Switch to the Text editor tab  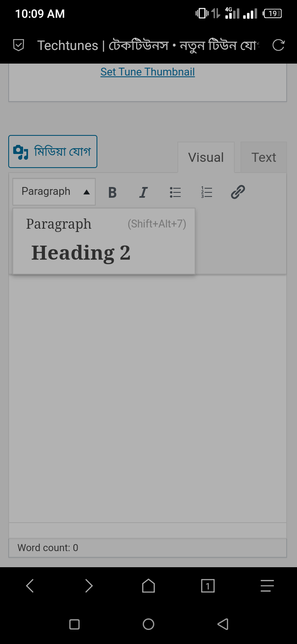(264, 157)
